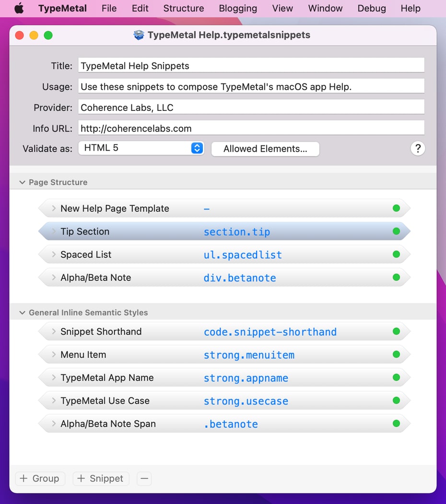
Task: Click the Provider field Coherence Labs, LLC
Action: click(251, 107)
